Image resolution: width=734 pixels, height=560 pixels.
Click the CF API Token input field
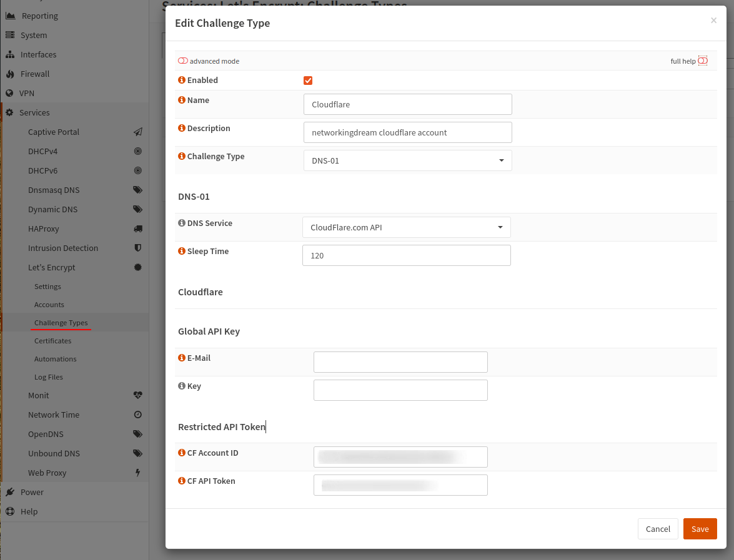(400, 485)
